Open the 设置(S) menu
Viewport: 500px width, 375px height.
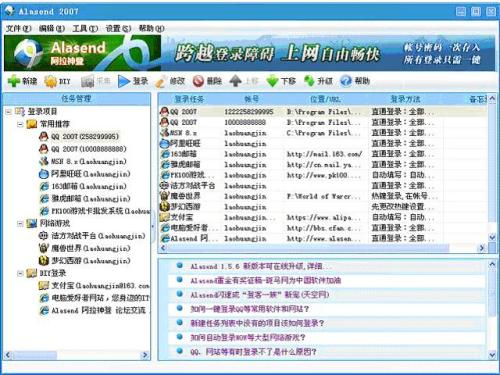point(118,29)
